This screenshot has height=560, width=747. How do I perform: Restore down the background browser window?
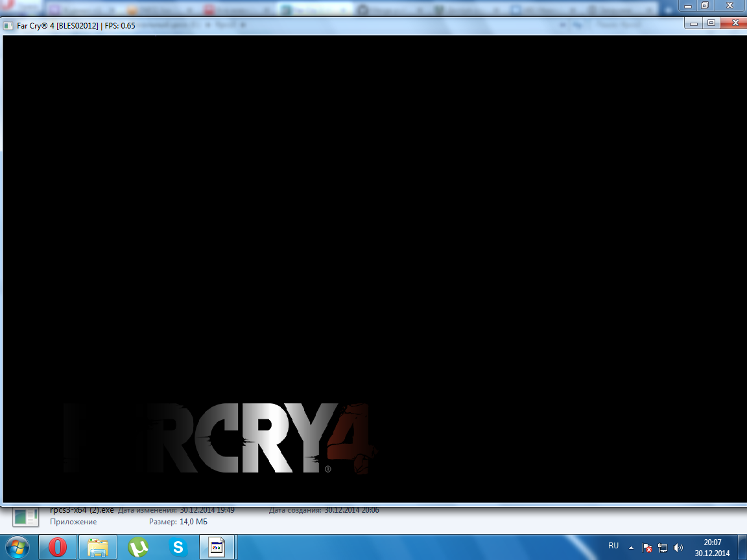click(705, 6)
